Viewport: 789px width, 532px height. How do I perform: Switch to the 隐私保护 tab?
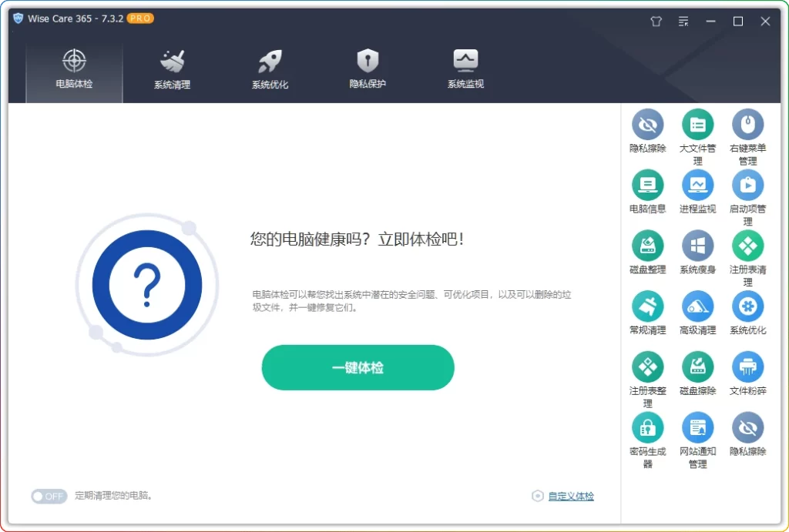coord(368,69)
